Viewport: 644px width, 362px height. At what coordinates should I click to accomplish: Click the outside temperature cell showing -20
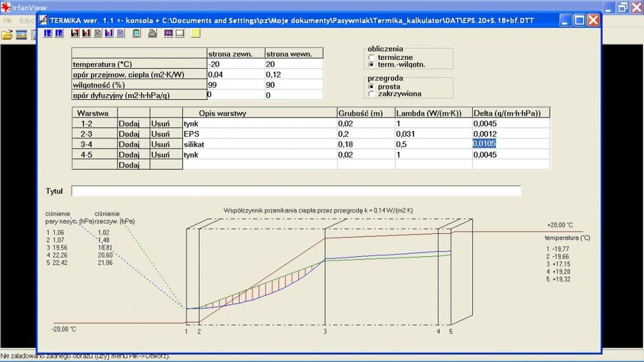pyautogui.click(x=235, y=64)
